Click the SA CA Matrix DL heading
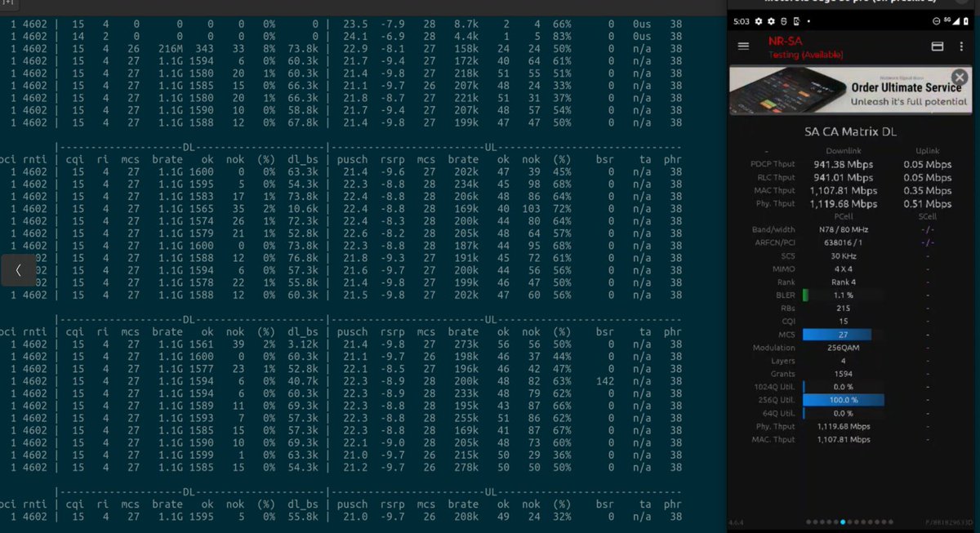The height and width of the screenshot is (533, 980). (x=849, y=131)
